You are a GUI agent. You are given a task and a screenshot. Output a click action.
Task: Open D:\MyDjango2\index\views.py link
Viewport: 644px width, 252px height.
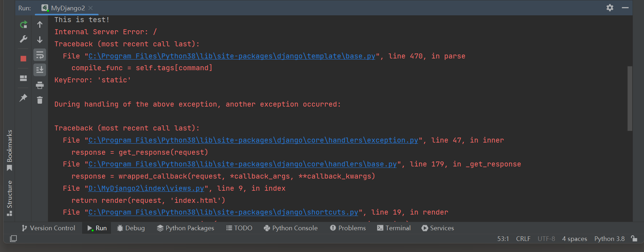146,188
